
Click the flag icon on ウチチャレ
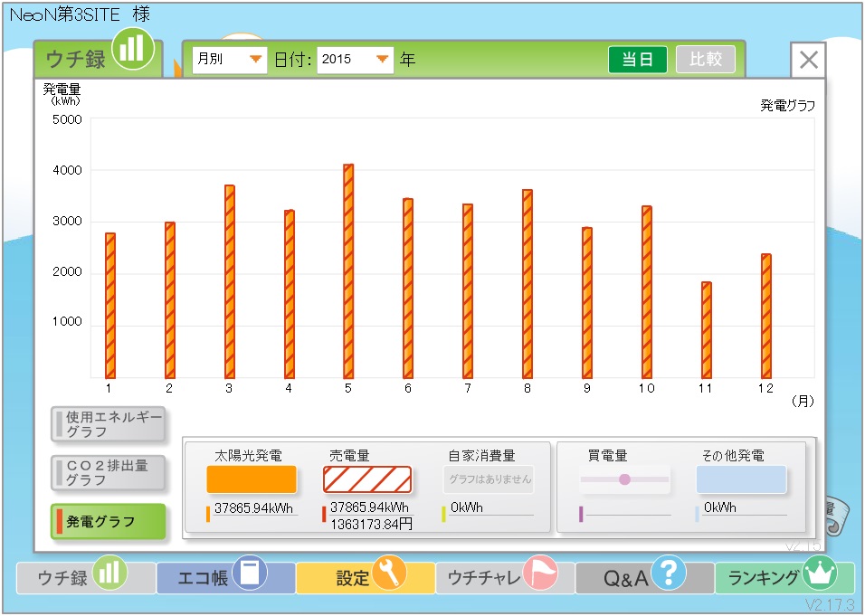tap(540, 573)
